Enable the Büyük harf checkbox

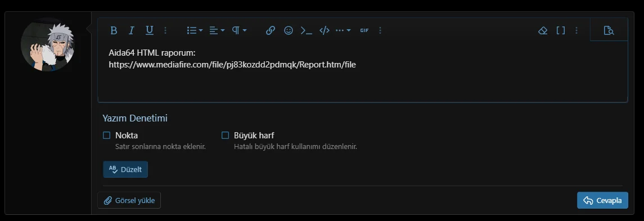(x=225, y=135)
